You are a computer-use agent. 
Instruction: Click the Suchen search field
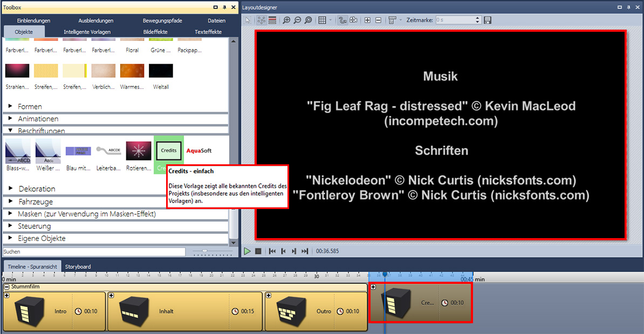[94, 252]
